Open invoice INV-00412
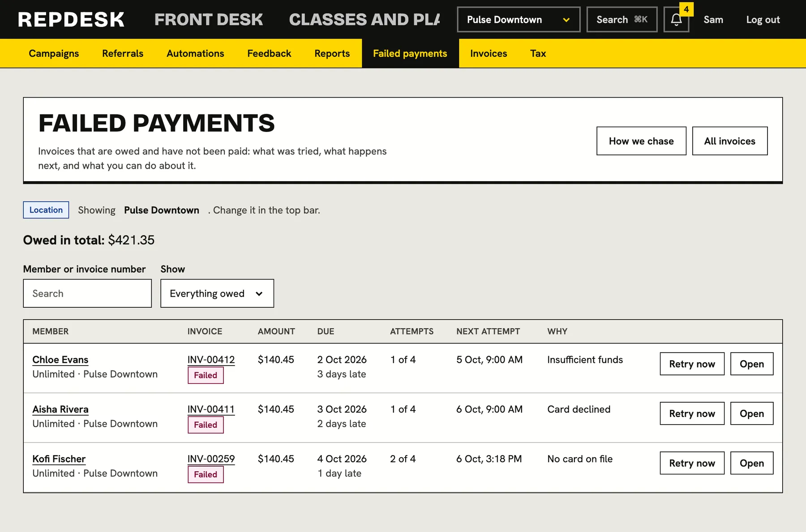The height and width of the screenshot is (532, 806). tap(211, 360)
